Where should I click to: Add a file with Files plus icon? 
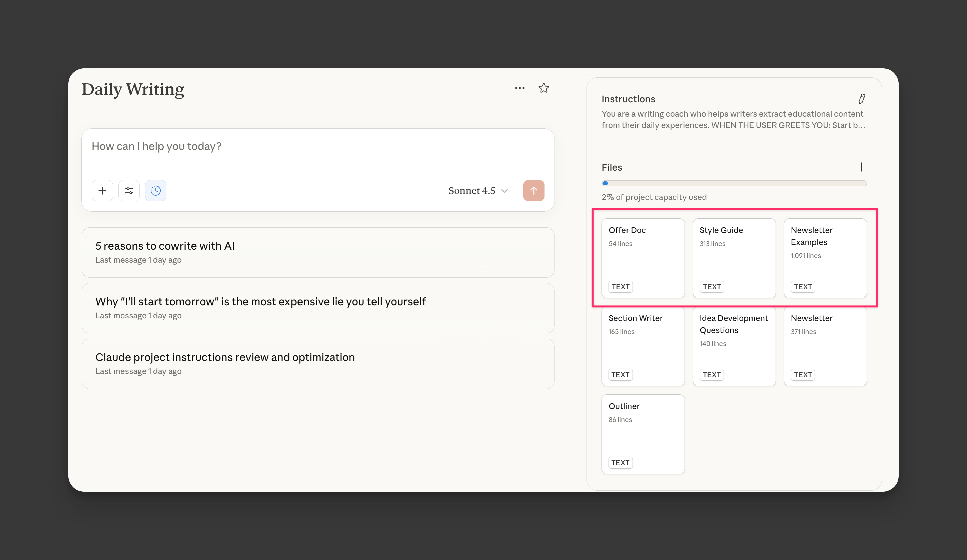point(861,167)
